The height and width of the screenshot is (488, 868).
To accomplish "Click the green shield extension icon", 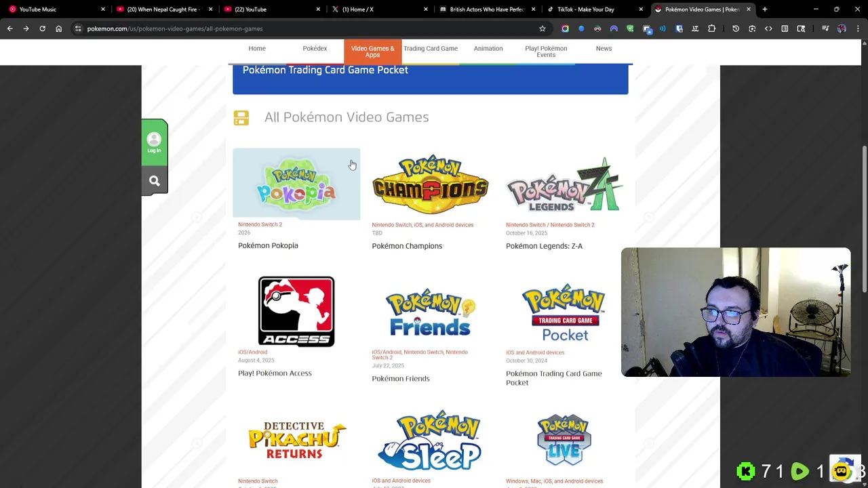I will (630, 28).
